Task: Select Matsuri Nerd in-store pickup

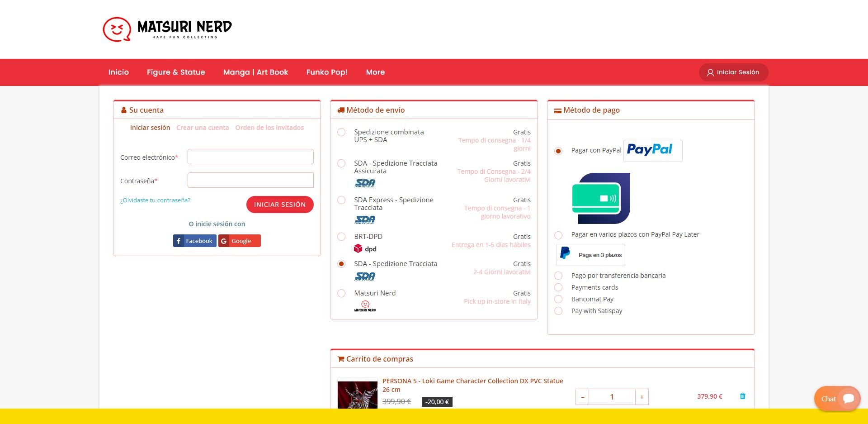Action: [341, 293]
